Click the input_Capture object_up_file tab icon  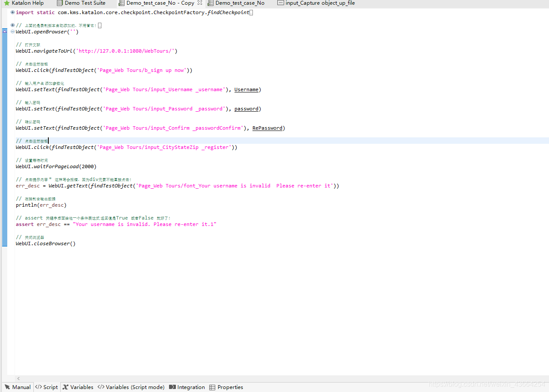click(280, 3)
